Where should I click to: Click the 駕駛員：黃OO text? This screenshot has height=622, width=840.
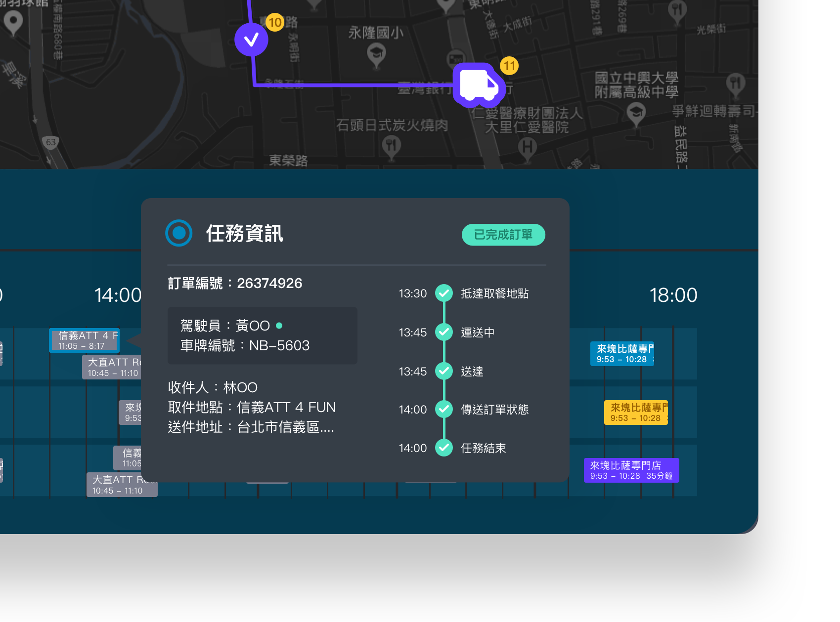point(225,326)
